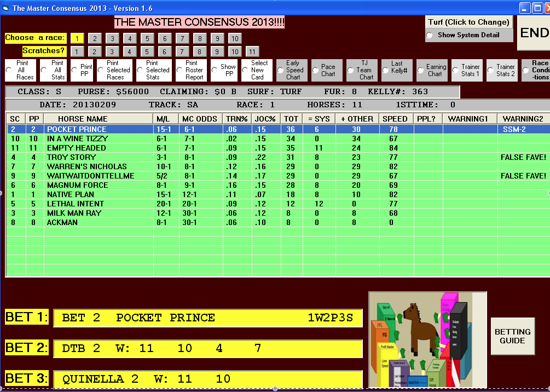The width and height of the screenshot is (550, 392).
Task: Click the HORSE NAME column header
Action: pyautogui.click(x=99, y=119)
